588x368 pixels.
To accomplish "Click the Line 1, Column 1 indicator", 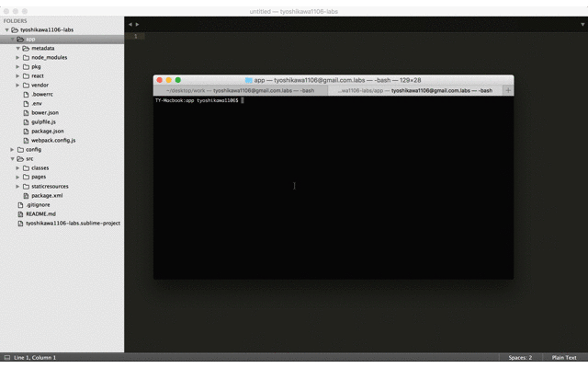I will coord(35,358).
